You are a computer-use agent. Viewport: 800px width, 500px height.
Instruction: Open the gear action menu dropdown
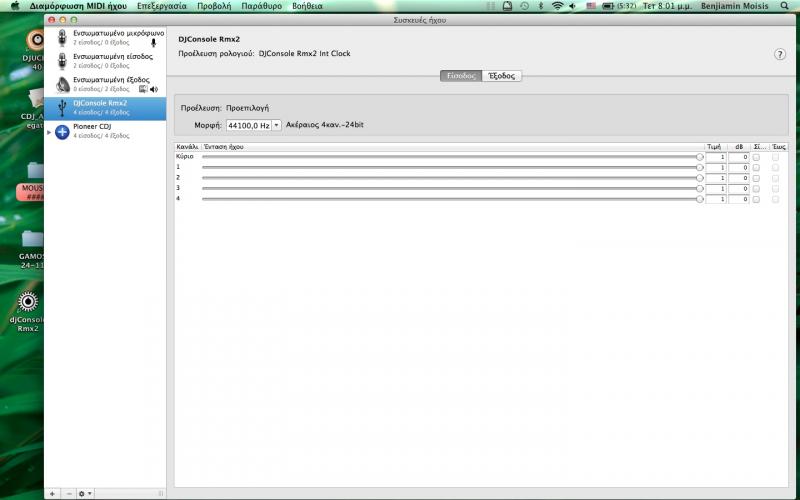click(85, 493)
